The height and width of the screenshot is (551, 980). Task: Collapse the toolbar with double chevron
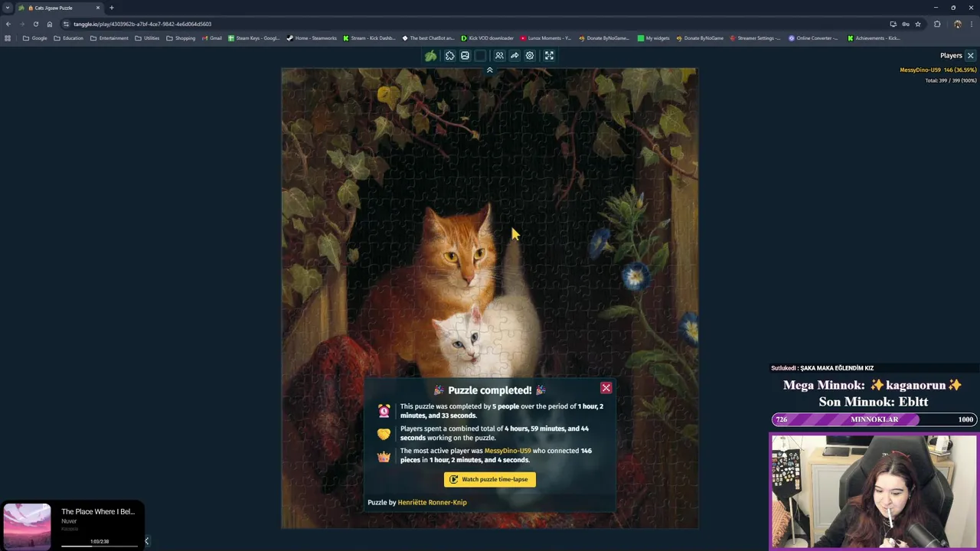tap(489, 70)
